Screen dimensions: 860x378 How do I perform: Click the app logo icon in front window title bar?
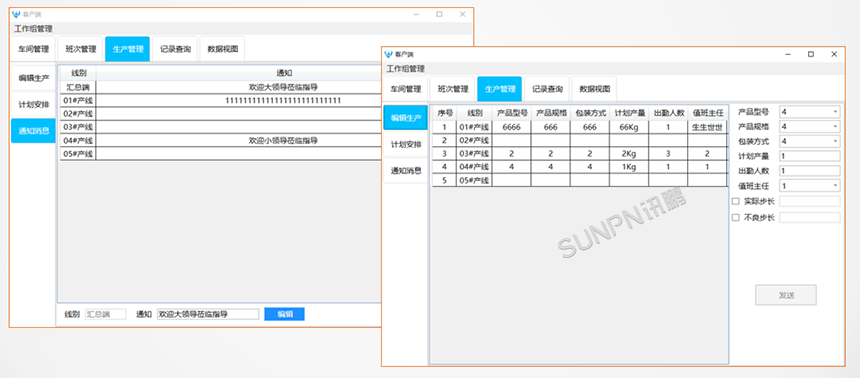tap(389, 54)
